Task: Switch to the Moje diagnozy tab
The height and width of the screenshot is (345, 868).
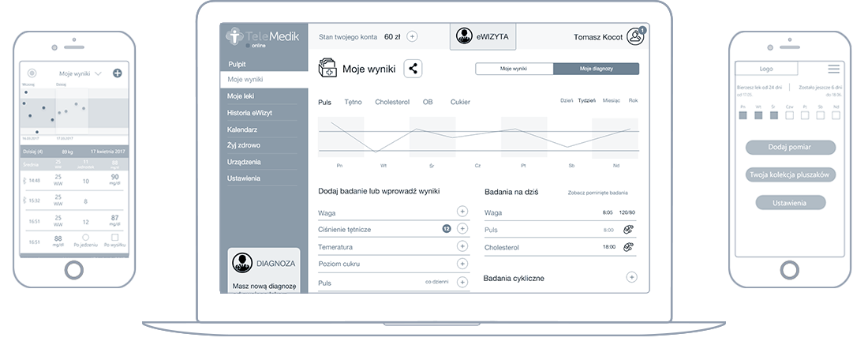Action: point(596,69)
